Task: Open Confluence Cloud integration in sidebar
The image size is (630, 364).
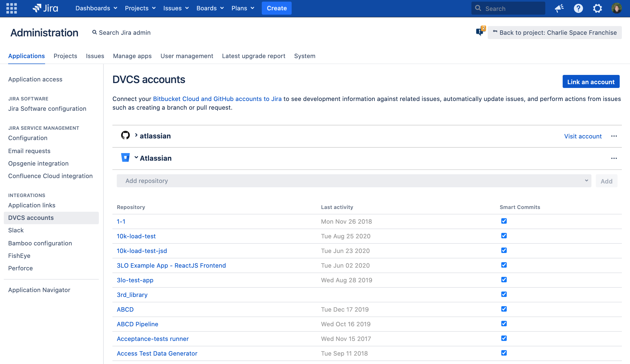Action: click(x=51, y=176)
